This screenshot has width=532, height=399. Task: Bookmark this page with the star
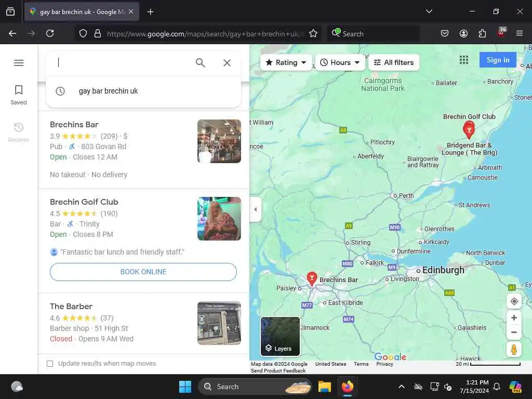313,33
